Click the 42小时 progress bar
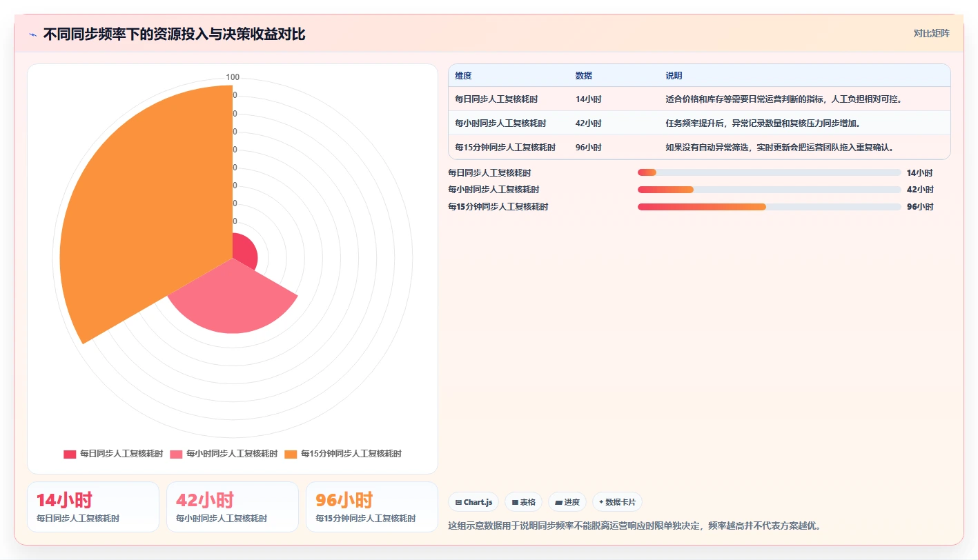This screenshot has height=560, width=978. tap(770, 190)
